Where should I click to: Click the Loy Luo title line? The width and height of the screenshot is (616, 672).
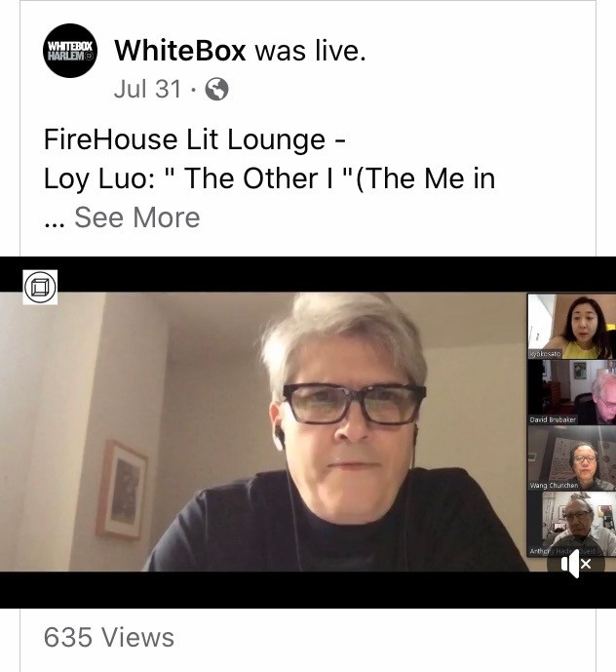click(269, 178)
